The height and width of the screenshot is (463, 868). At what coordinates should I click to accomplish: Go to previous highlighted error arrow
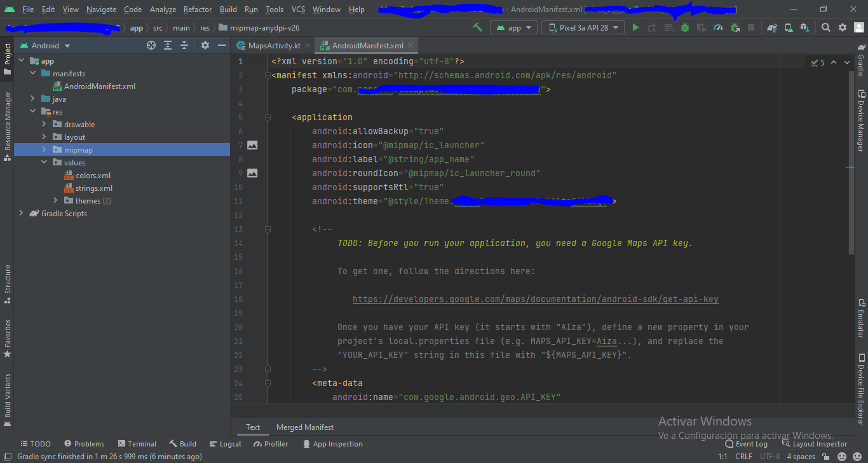click(834, 62)
